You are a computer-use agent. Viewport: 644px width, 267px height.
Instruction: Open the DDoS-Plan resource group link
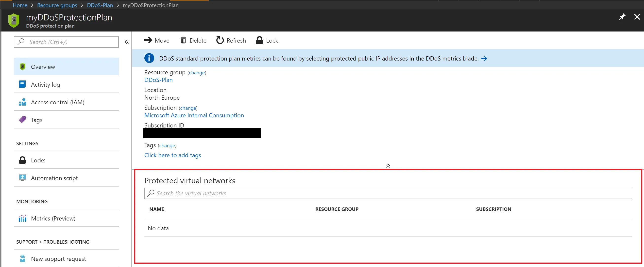(x=158, y=80)
